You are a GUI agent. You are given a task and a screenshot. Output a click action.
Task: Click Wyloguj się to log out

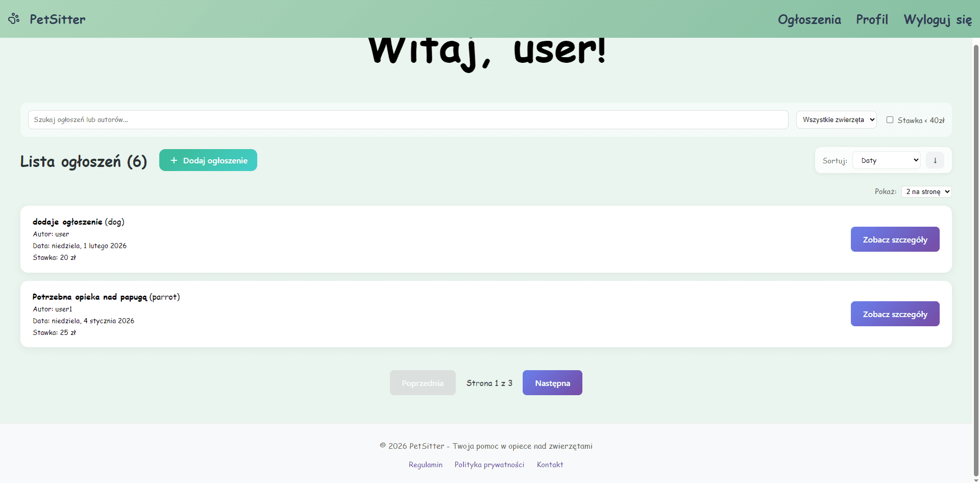[938, 19]
